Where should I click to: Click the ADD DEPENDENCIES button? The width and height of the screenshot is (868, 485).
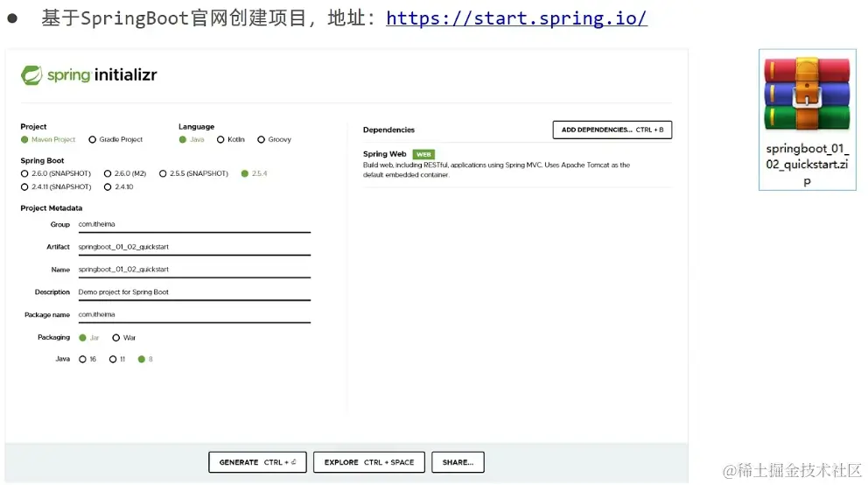[612, 130]
